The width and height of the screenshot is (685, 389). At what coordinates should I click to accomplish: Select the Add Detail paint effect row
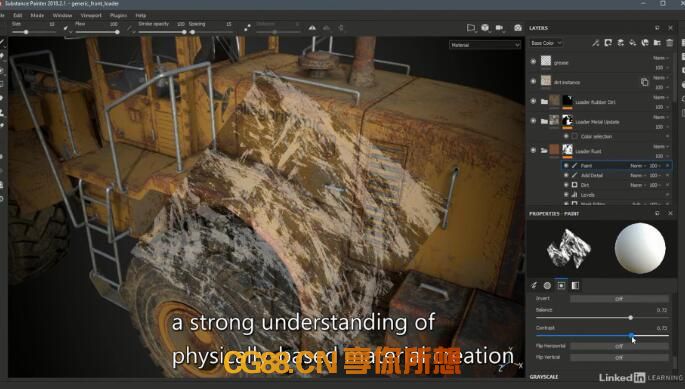[x=617, y=175]
